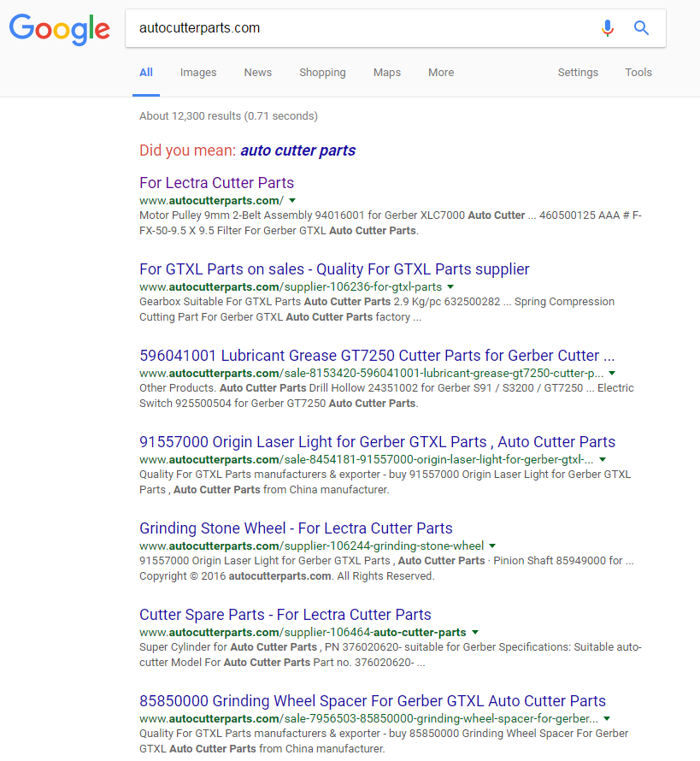Click 'Copyright © 2016 autocutterparts.com' snippet text
Image resolution: width=700 pixels, height=761 pixels.
coord(235,576)
